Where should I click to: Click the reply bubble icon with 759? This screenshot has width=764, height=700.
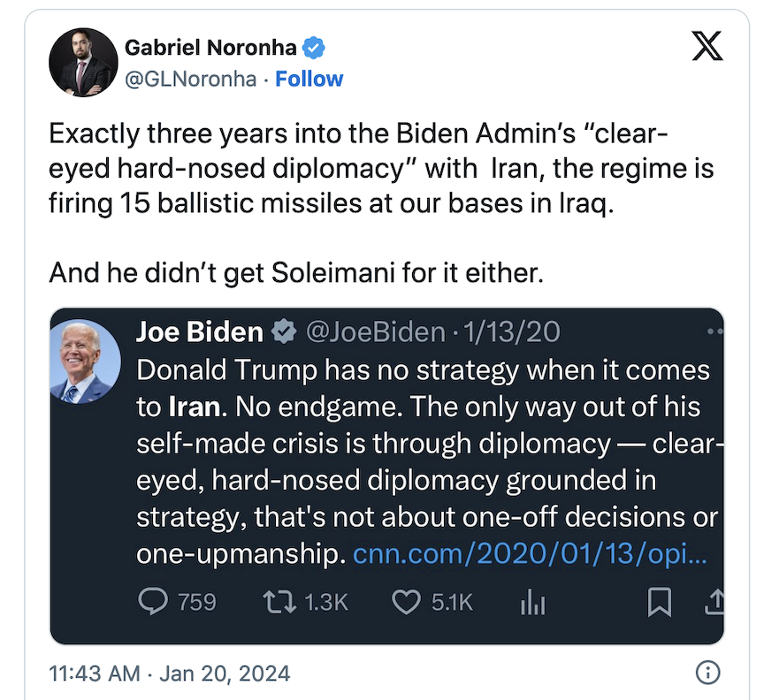tap(152, 602)
